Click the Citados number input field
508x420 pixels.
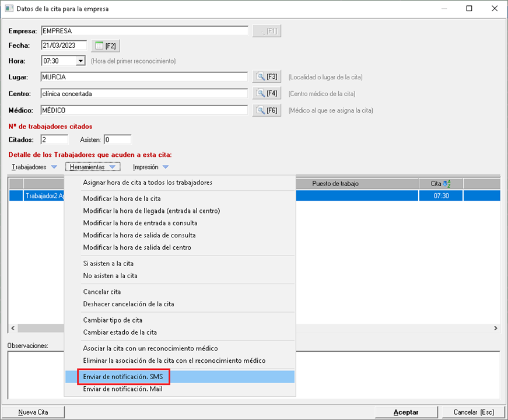pos(54,139)
